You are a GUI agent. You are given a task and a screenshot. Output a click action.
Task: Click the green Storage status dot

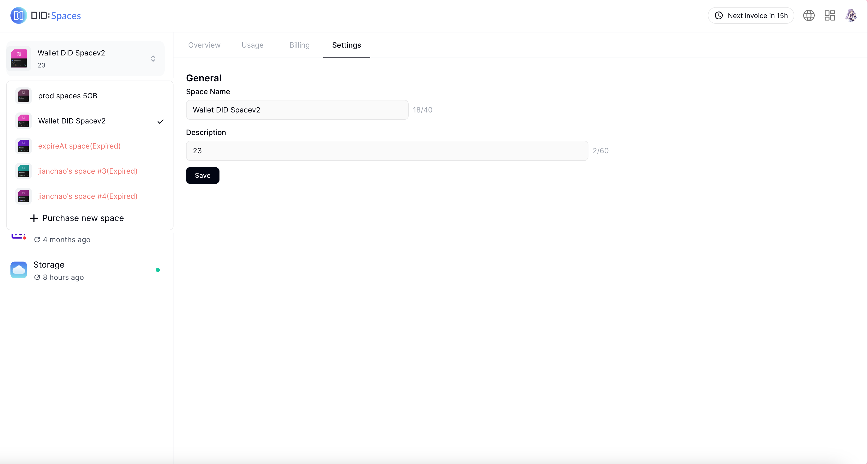[158, 270]
